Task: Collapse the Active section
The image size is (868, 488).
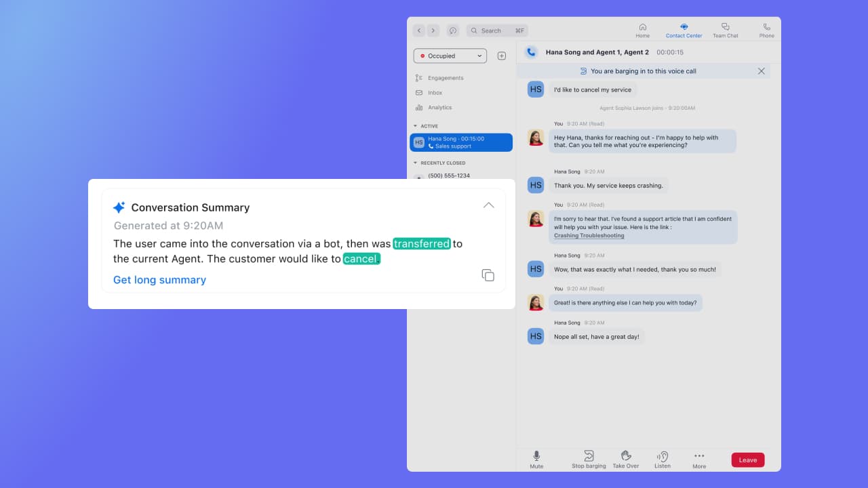Action: pos(416,126)
